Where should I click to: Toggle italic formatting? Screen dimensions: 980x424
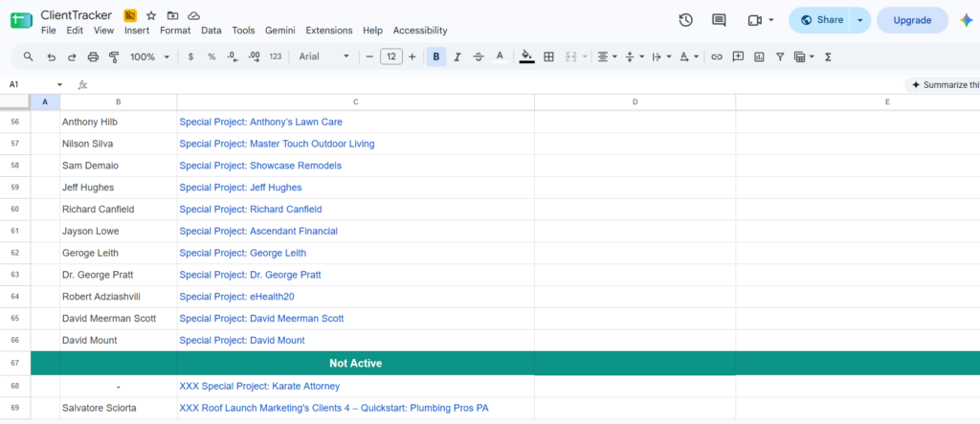pyautogui.click(x=457, y=56)
